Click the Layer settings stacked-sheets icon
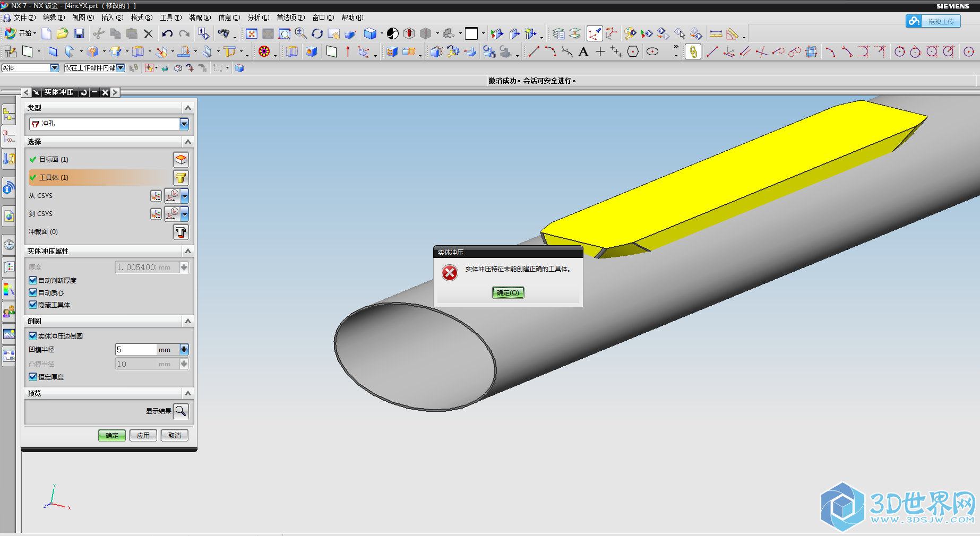Viewport: 980px width, 536px height. click(x=558, y=33)
